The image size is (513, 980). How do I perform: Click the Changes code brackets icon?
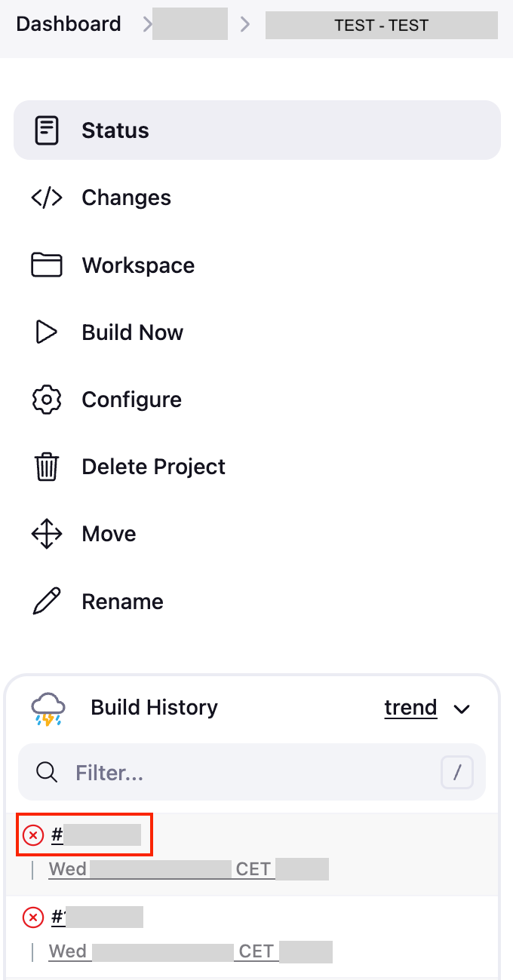click(x=47, y=198)
